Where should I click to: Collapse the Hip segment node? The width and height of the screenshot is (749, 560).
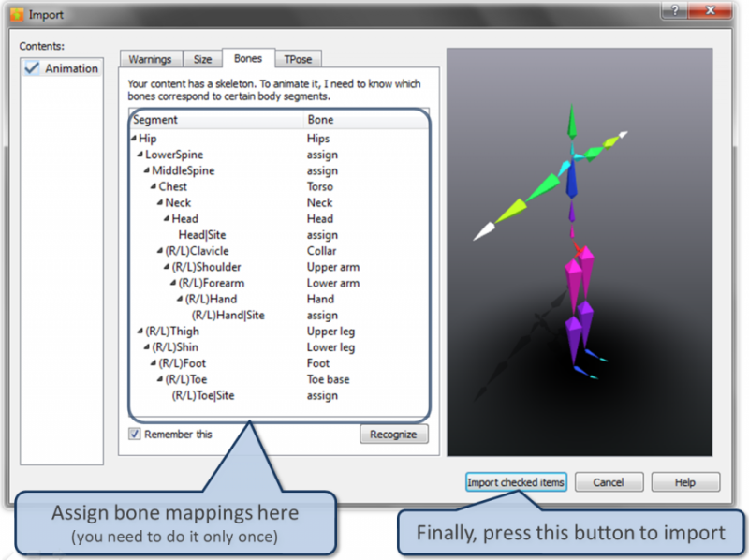coord(134,138)
